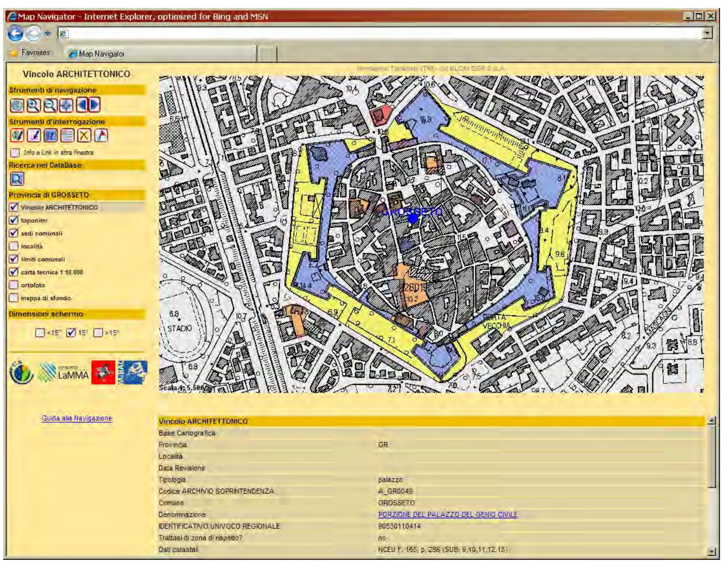Open the legend list icon under Strumenti d'interrogazione
Image resolution: width=728 pixels, height=569 pixels.
pyautogui.click(x=67, y=136)
